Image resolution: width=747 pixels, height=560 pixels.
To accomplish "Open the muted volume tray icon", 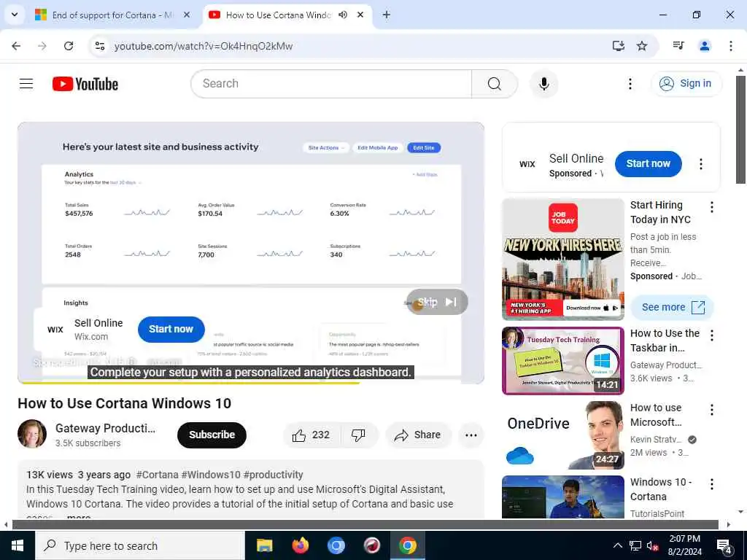I will tap(652, 545).
